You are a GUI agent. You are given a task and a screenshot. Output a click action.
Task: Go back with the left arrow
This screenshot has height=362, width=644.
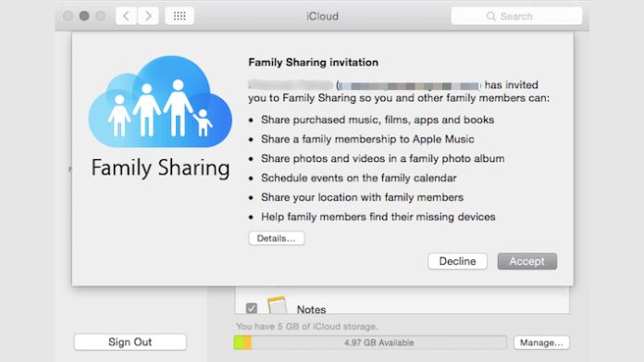coord(126,16)
